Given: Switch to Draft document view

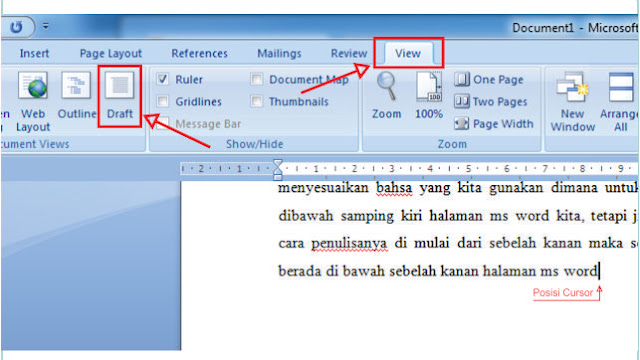Looking at the screenshot, I should point(120,96).
